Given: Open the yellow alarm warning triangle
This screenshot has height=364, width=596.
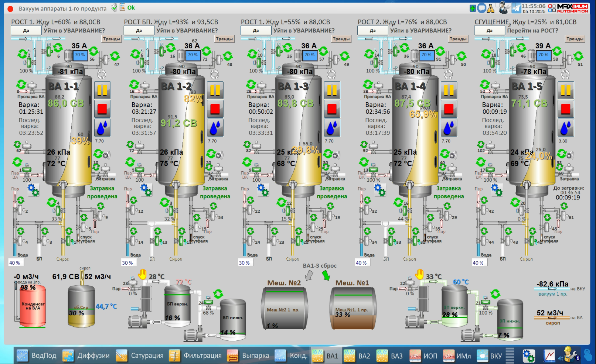Looking at the screenshot, I should click(x=491, y=8).
